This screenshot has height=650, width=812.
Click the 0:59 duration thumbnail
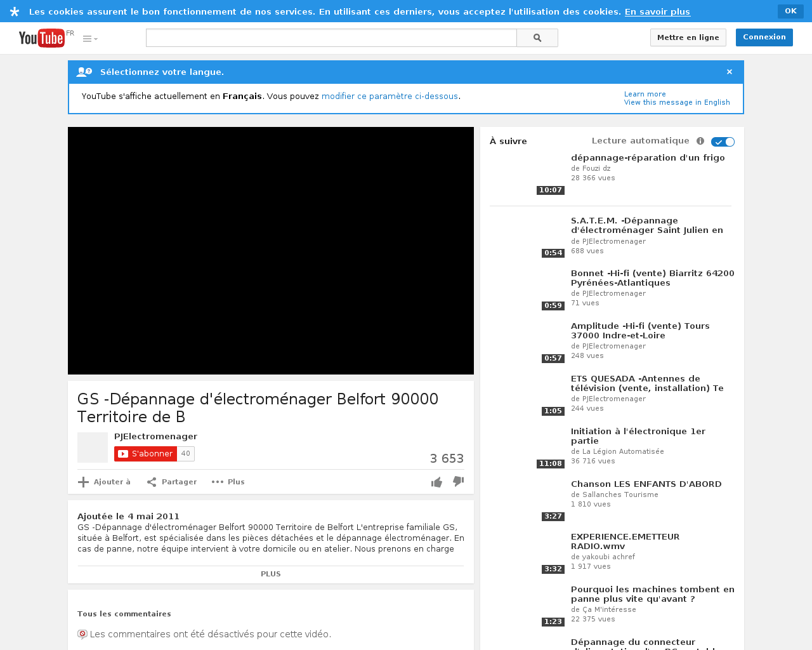[527, 290]
